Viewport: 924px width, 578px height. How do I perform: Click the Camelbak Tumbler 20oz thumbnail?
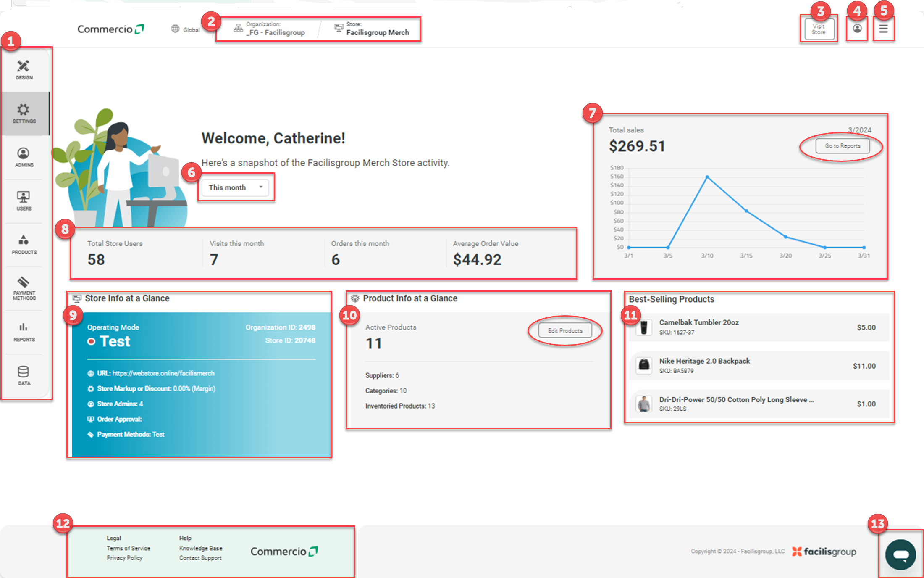coord(644,327)
